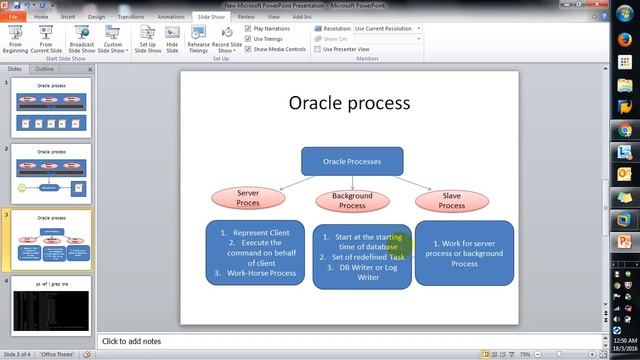
Task: Select slide 3 thumbnail
Action: (51, 240)
